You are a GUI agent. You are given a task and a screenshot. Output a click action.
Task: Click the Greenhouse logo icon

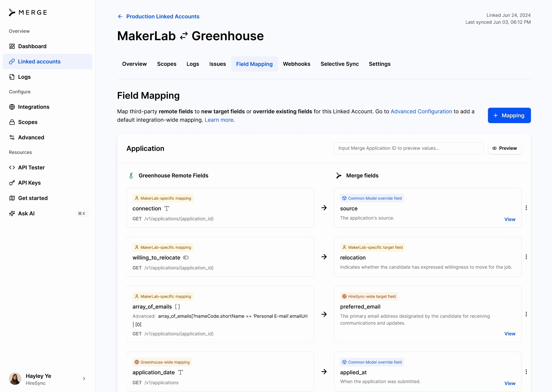(x=131, y=176)
